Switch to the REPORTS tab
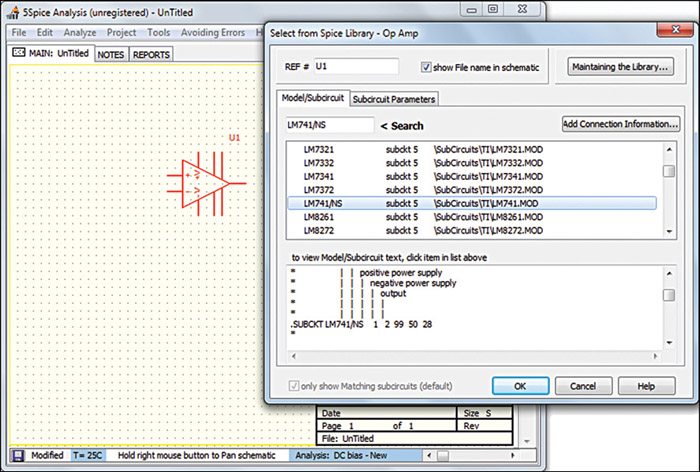The height and width of the screenshot is (472, 700). point(152,55)
